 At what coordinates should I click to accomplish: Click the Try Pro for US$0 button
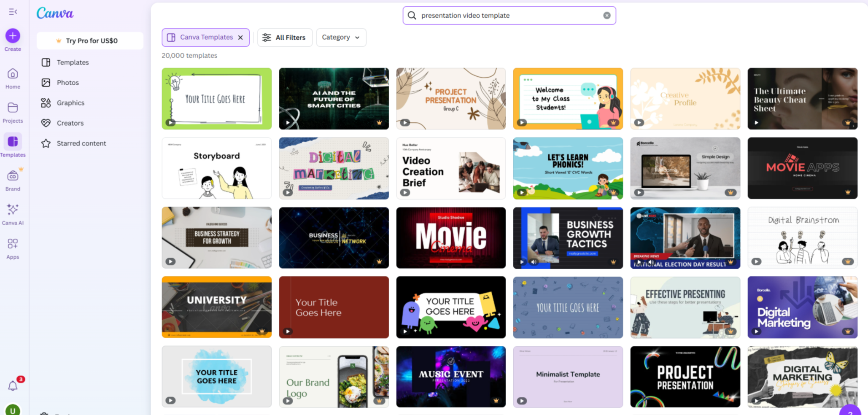(x=89, y=40)
